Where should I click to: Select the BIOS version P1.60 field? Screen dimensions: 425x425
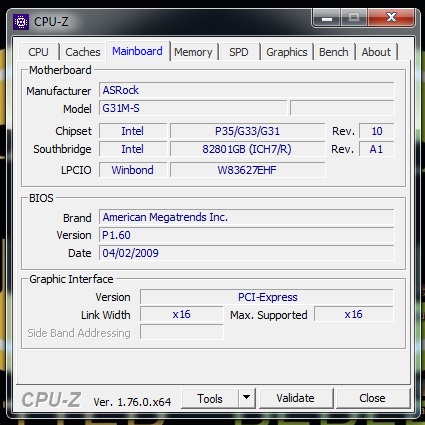click(x=247, y=235)
